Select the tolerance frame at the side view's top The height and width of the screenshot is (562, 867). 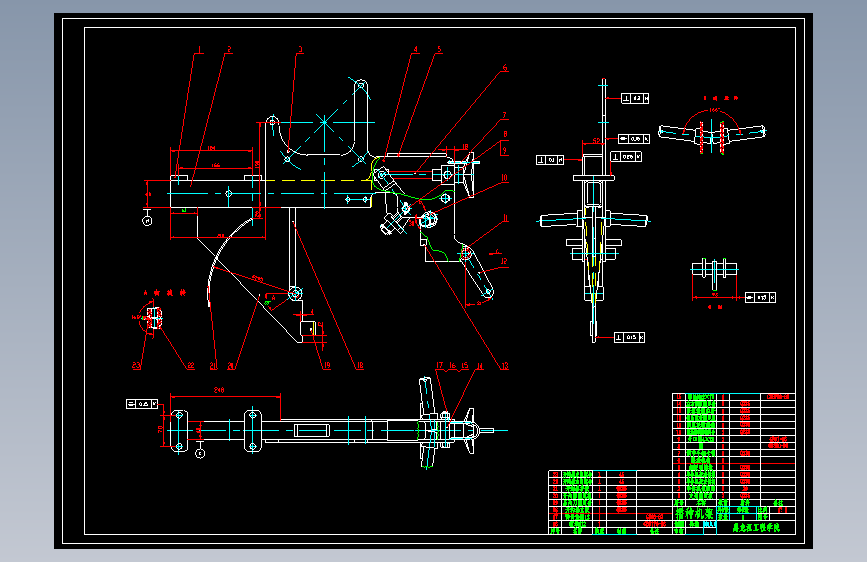point(635,98)
